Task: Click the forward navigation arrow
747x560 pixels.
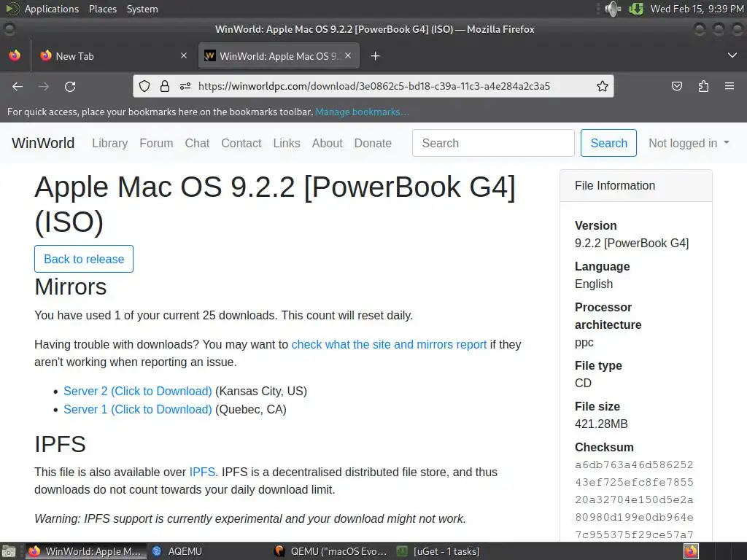Action: point(44,86)
